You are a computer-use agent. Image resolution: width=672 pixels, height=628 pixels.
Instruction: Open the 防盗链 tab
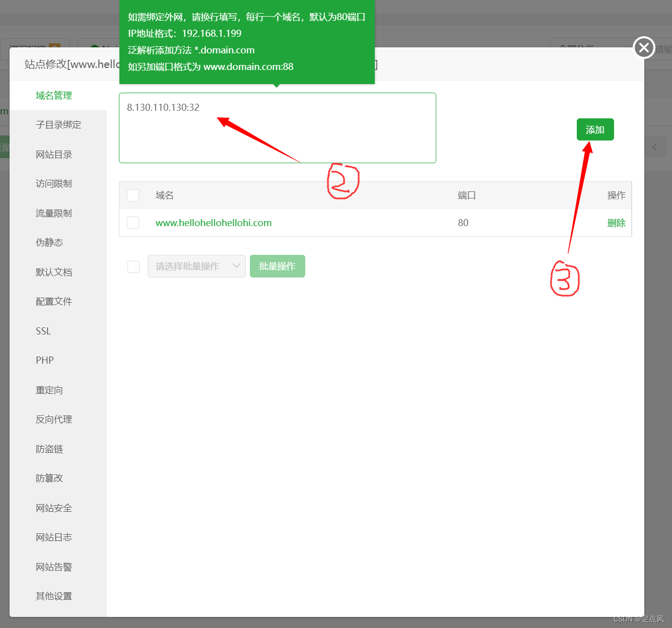[49, 449]
